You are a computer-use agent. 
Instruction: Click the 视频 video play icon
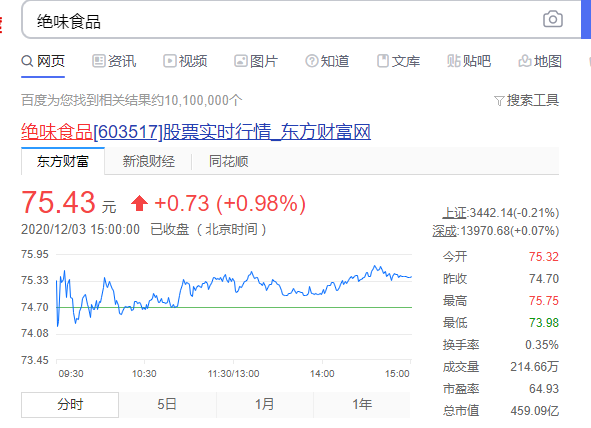click(169, 61)
